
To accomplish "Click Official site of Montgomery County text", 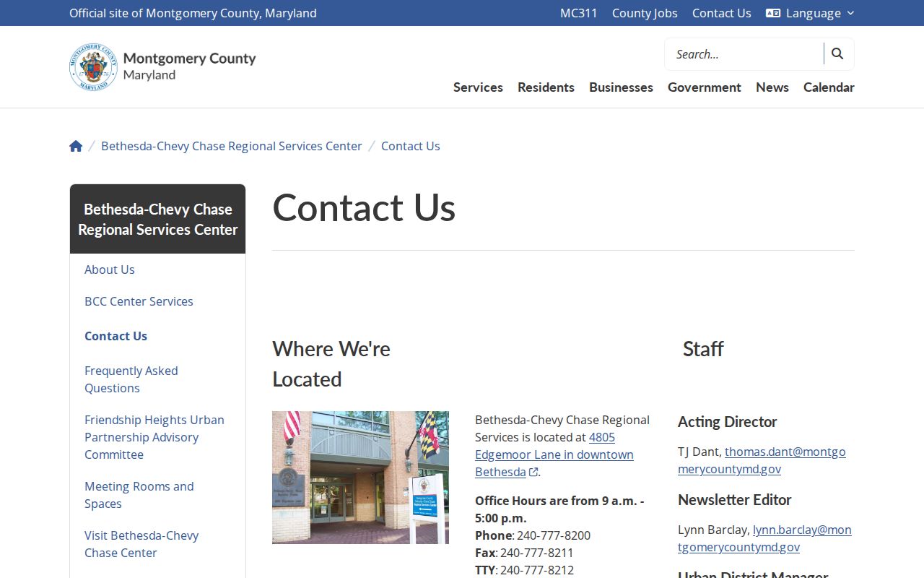I will click(x=193, y=13).
